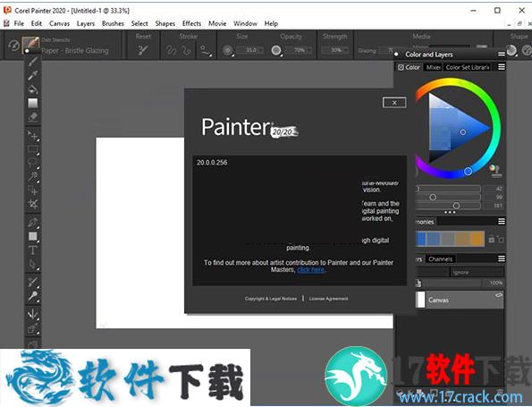Open the Brushes menu

click(x=113, y=23)
